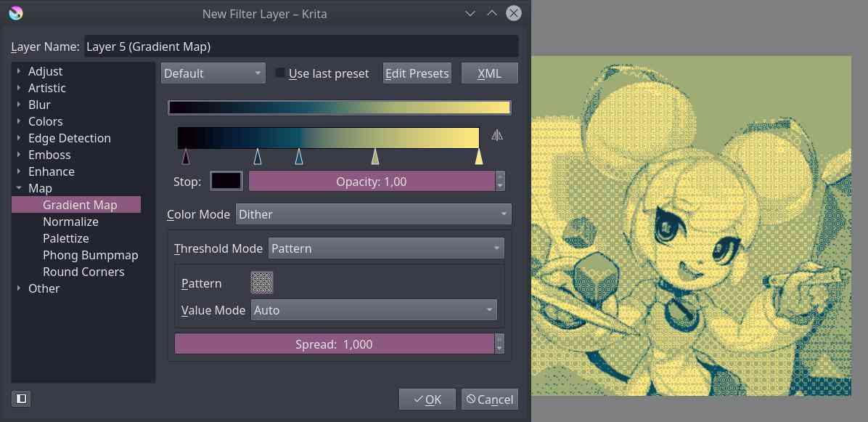Select the teal third gradient stop marker
The height and width of the screenshot is (422, 868).
299,157
